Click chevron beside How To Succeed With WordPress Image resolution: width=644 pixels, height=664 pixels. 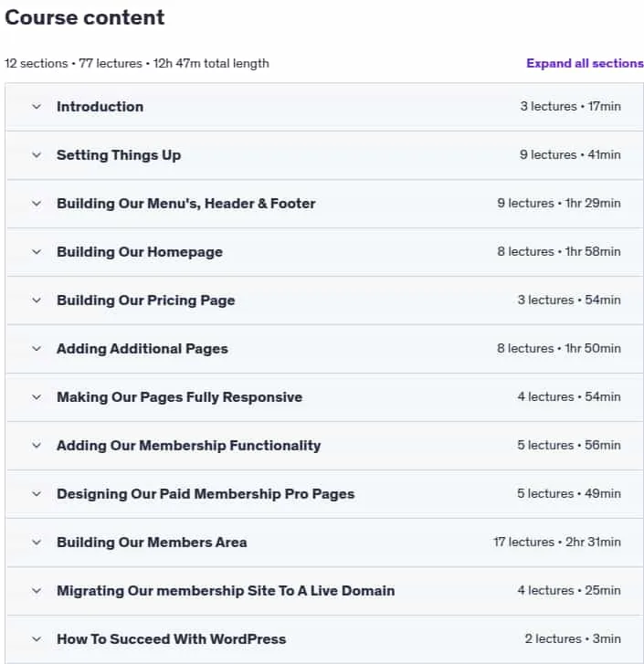37,639
